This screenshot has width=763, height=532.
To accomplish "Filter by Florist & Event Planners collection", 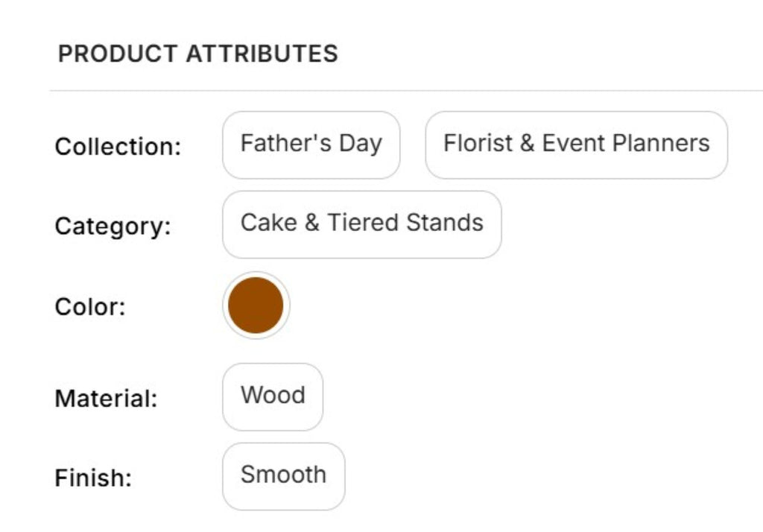I will pyautogui.click(x=576, y=145).
